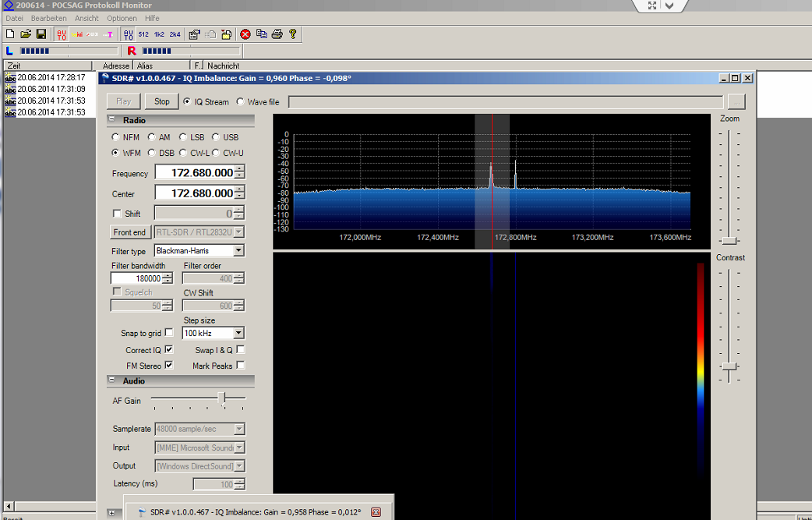Click the Front end button

pos(129,232)
